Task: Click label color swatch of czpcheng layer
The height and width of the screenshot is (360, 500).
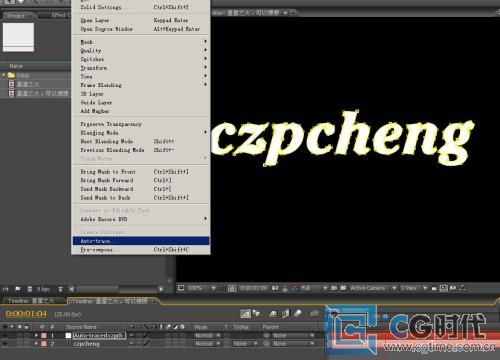Action: [x=44, y=343]
